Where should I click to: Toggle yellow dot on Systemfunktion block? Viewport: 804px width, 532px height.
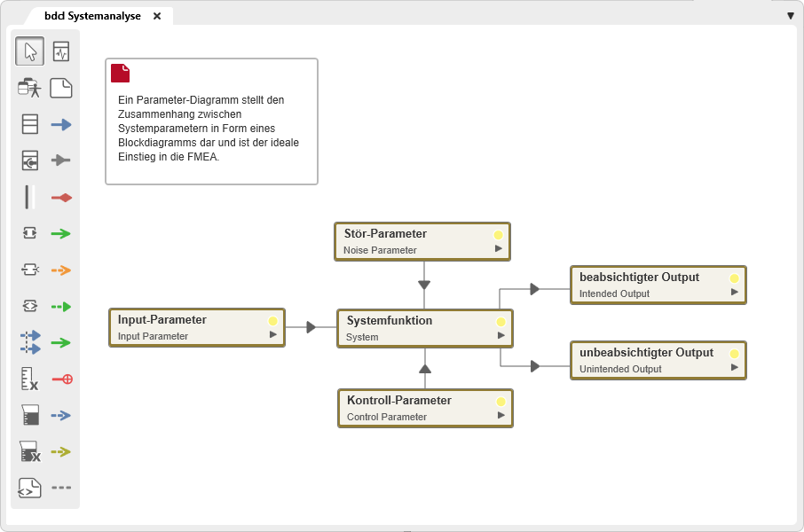[x=501, y=322]
